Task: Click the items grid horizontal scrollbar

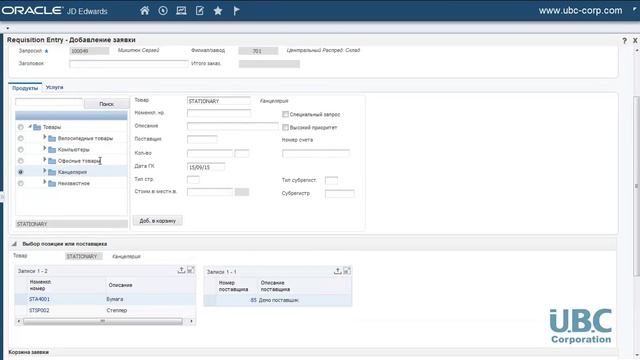Action: (102, 321)
